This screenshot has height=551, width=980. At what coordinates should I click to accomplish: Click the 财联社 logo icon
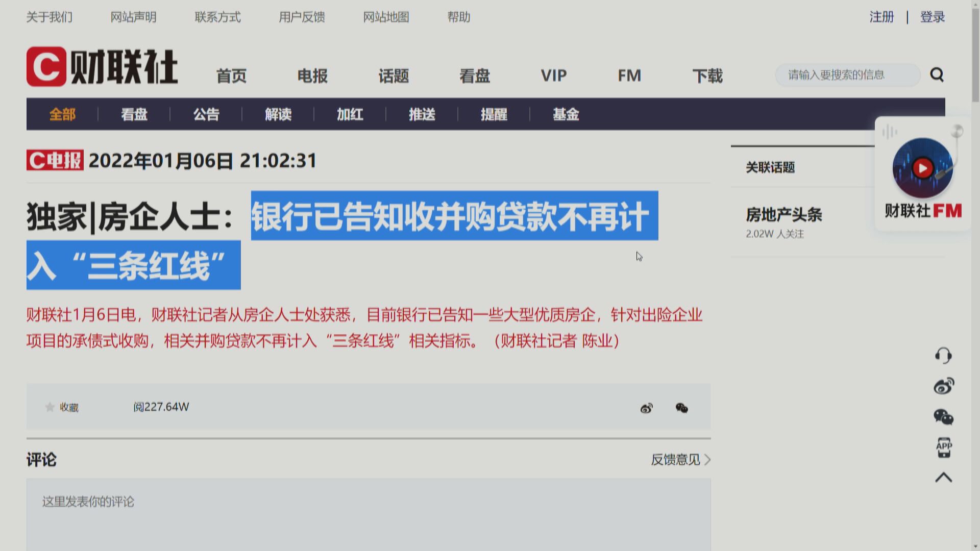tap(46, 67)
